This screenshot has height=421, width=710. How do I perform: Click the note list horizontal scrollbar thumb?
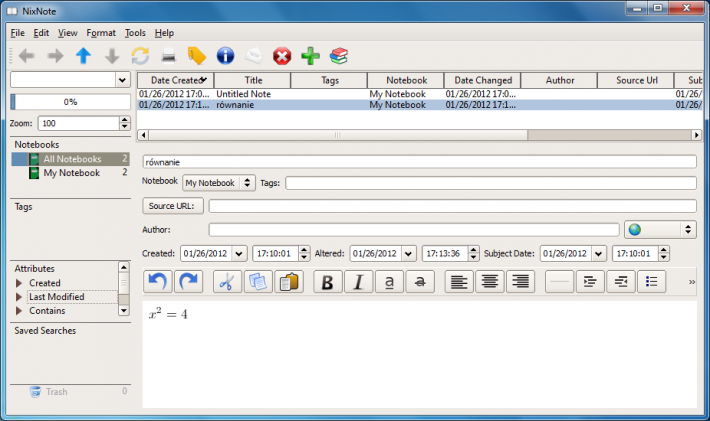(338, 135)
